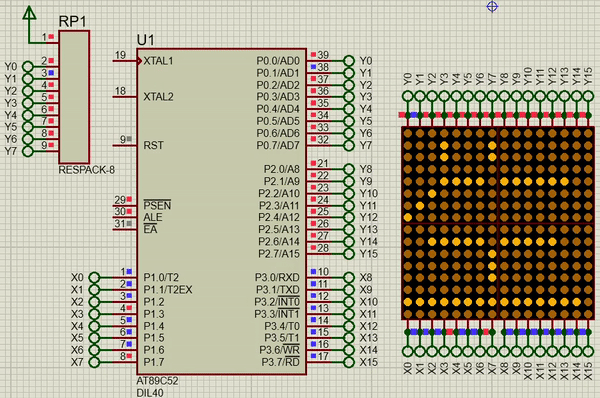The image size is (600, 398).
Task: Click the XTAL1 pin 19 on U1
Action: 126,60
